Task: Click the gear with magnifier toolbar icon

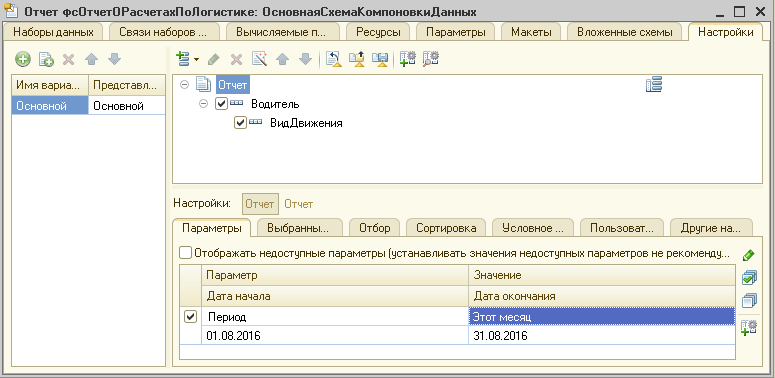Action: point(431,59)
